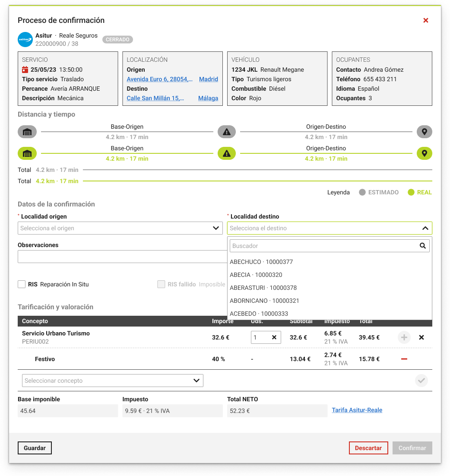Clear the units field with X icon
This screenshot has height=476, width=450.
point(274,337)
